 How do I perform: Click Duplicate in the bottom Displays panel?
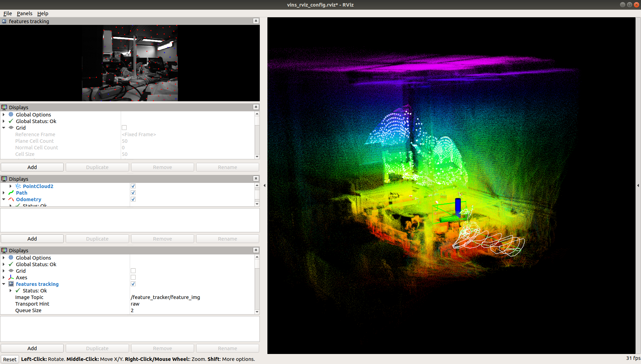coord(97,348)
